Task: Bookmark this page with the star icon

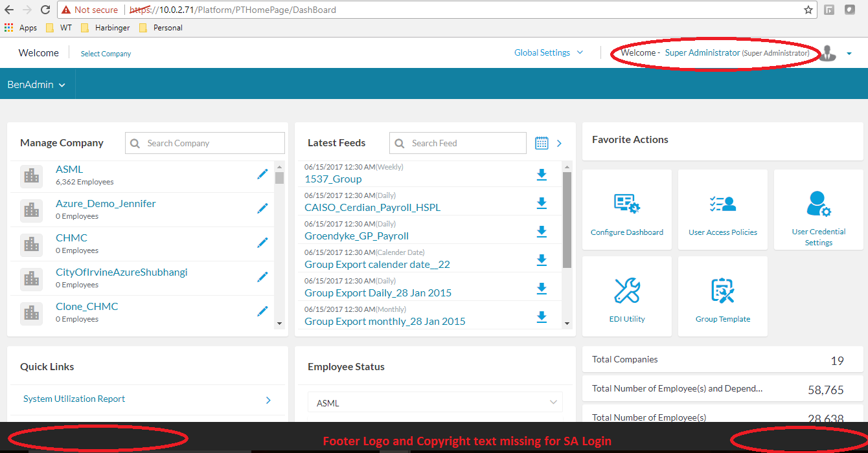Action: coord(808,10)
